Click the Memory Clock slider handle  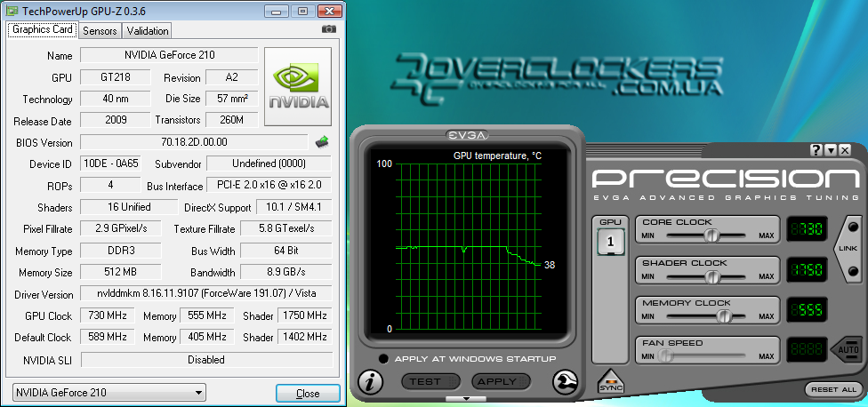pos(724,316)
